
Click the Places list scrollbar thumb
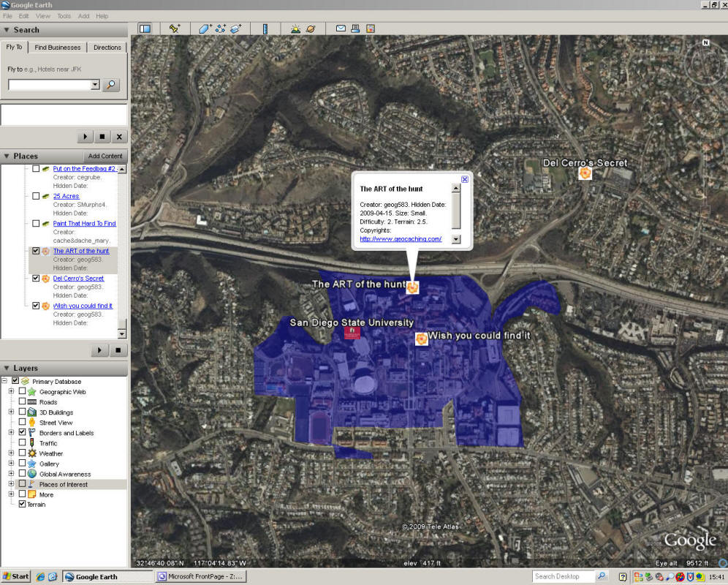122,324
